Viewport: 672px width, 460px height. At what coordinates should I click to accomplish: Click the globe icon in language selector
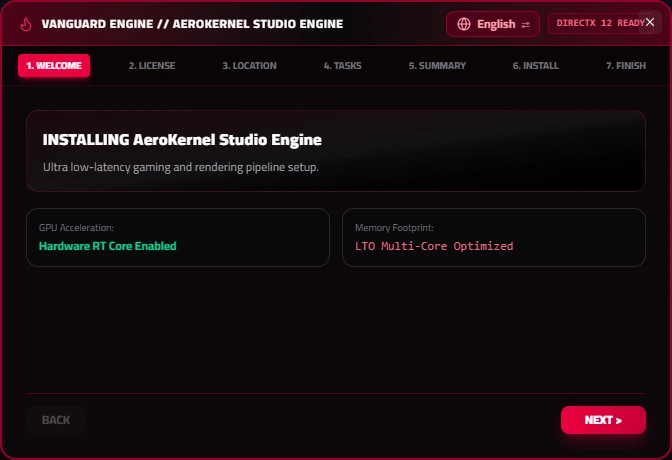click(463, 24)
